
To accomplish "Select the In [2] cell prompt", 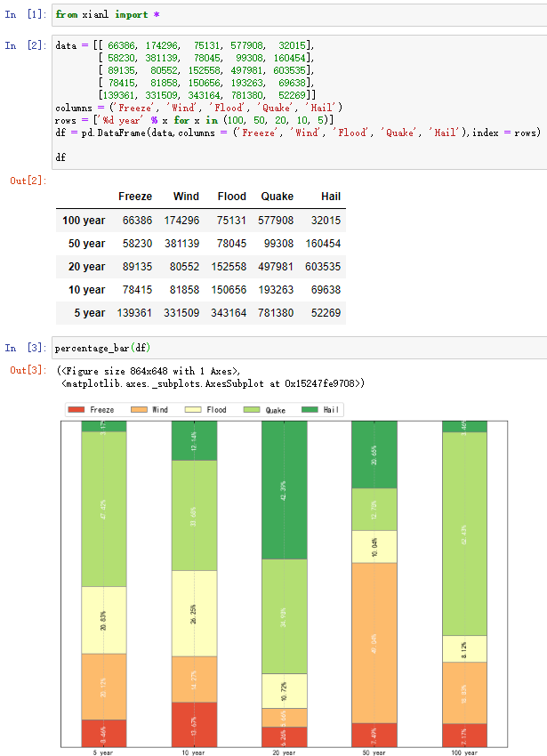I will tap(26, 45).
